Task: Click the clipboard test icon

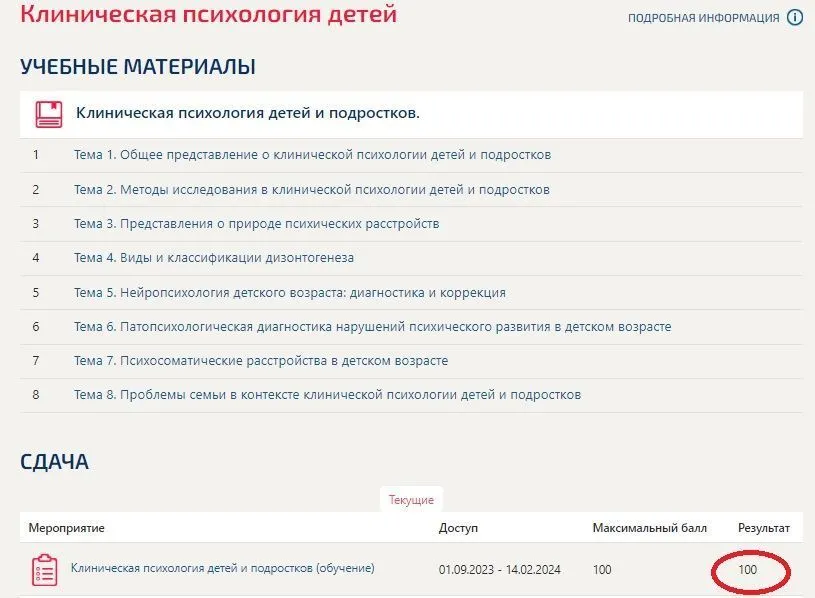Action: click(44, 569)
